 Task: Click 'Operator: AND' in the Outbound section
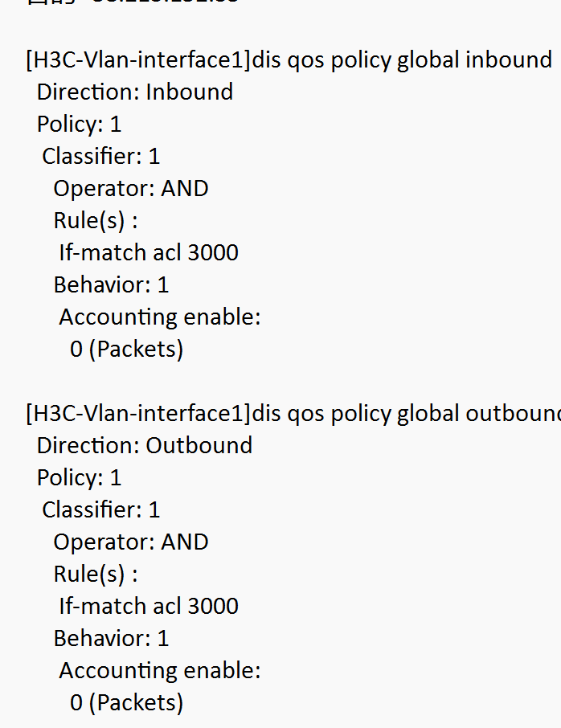(x=131, y=542)
